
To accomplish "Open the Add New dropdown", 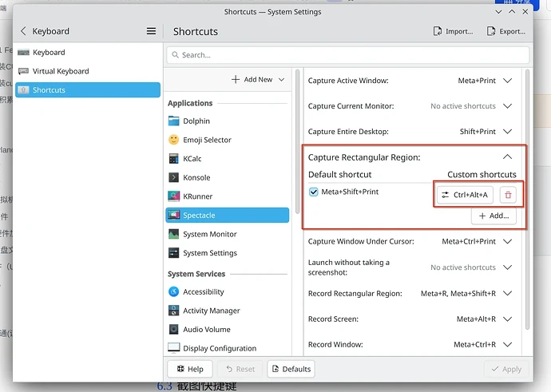I will tap(258, 80).
